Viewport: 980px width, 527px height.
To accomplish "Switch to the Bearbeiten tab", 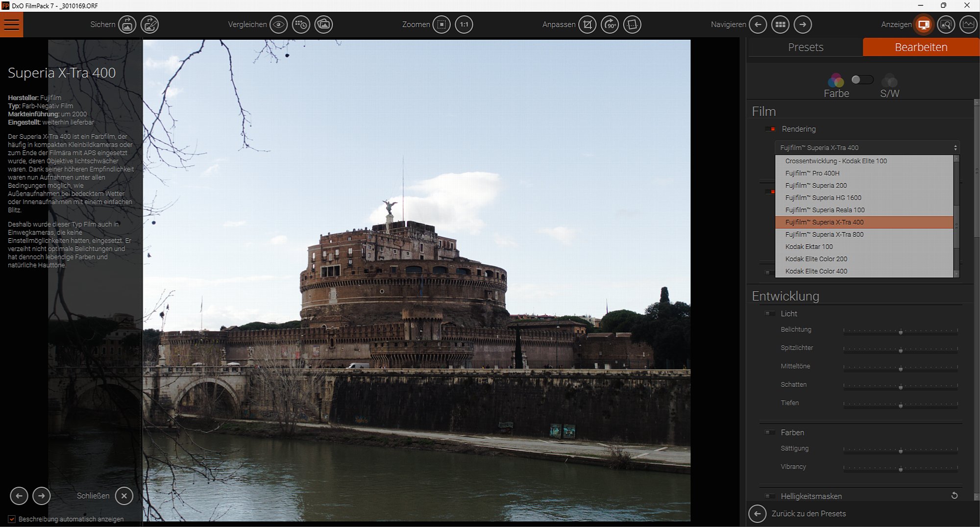I will [x=921, y=47].
